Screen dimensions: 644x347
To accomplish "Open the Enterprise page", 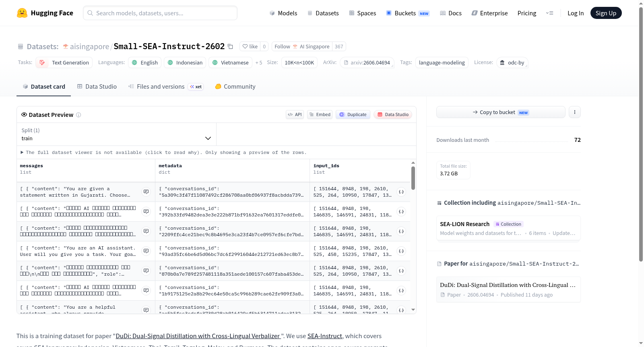I will 489,13.
